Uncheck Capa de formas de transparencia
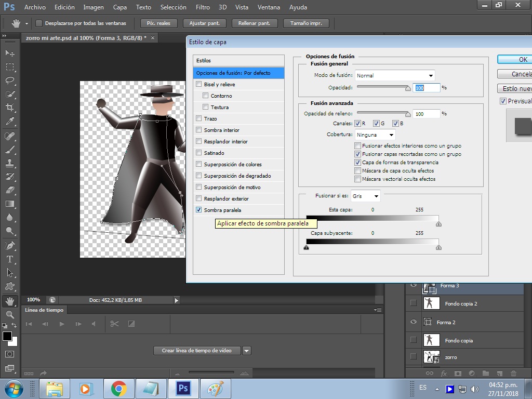The height and width of the screenshot is (399, 532). tap(357, 162)
